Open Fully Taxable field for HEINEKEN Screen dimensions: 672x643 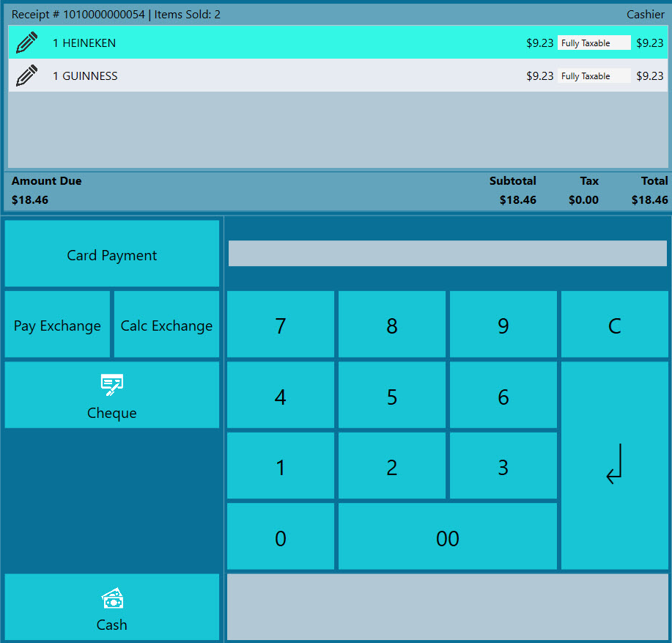(x=594, y=43)
